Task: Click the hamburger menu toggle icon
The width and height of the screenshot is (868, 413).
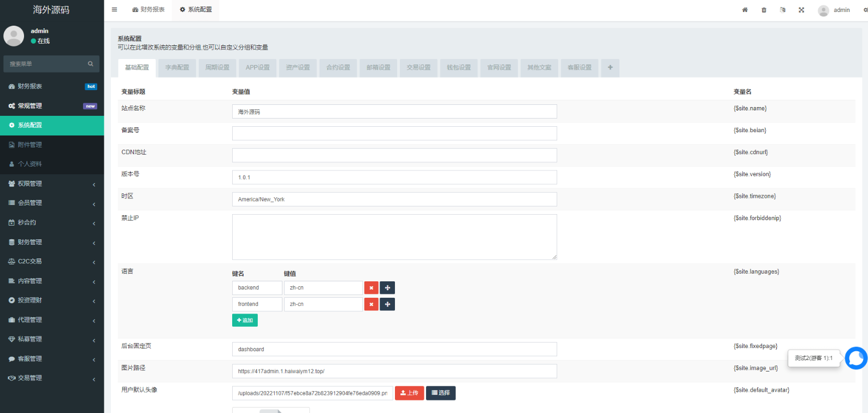Action: click(114, 10)
